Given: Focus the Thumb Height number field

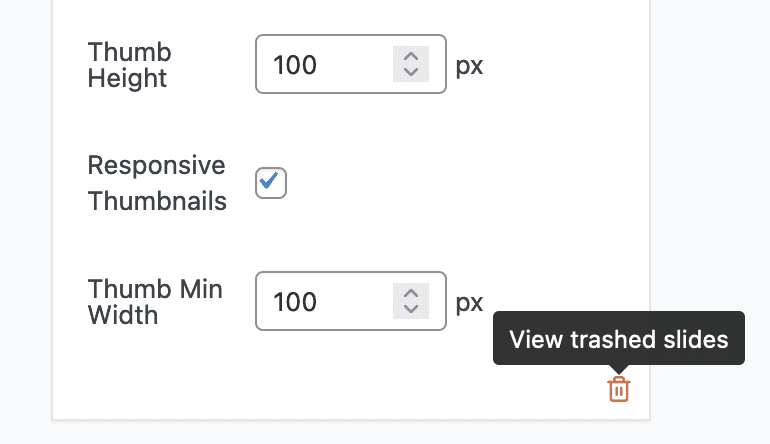Looking at the screenshot, I should pyautogui.click(x=351, y=64).
